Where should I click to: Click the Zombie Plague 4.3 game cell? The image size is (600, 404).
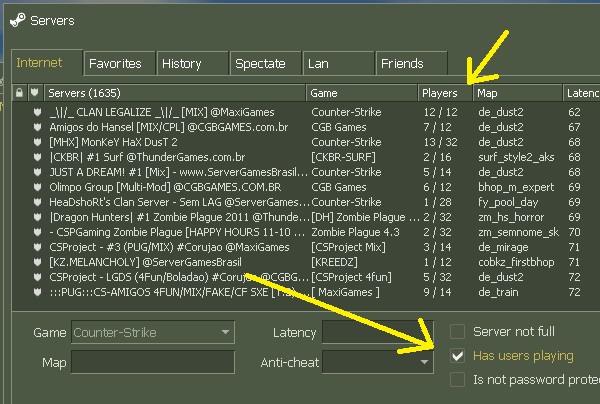click(355, 232)
